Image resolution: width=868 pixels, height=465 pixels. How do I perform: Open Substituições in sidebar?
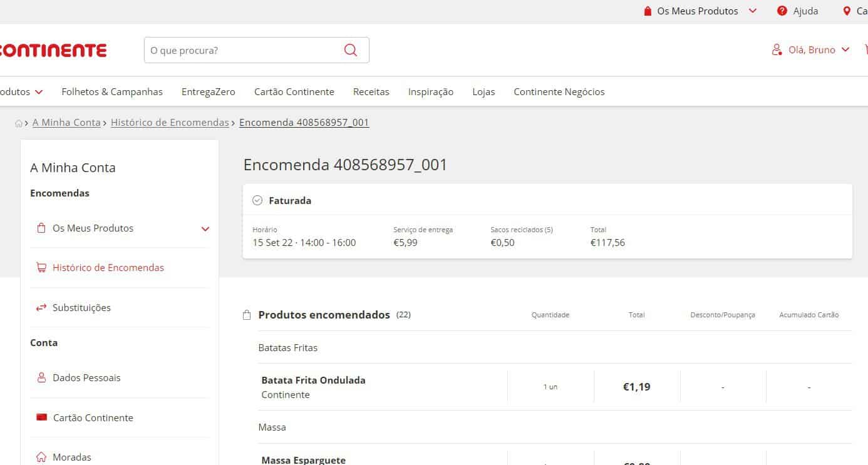click(81, 308)
